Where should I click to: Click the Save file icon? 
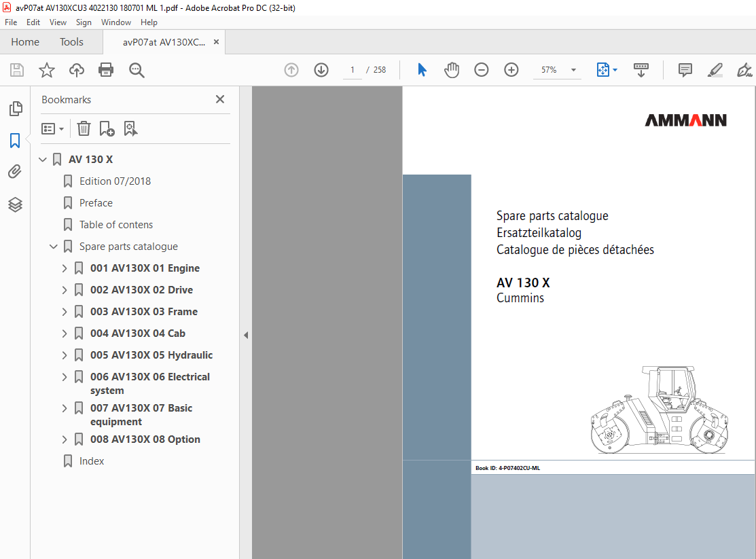(17, 70)
